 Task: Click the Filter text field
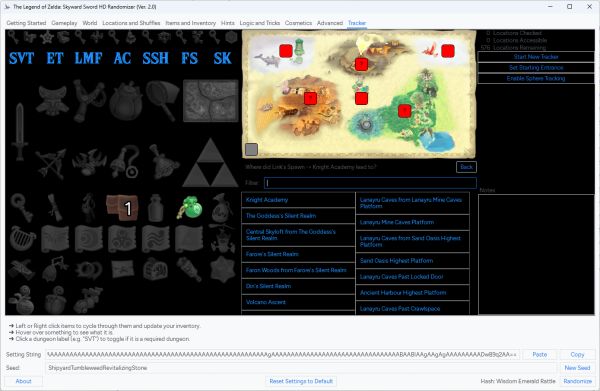click(370, 183)
